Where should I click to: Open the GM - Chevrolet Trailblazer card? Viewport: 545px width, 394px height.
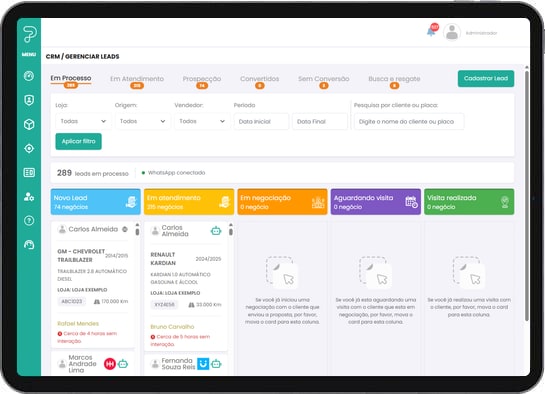pos(93,285)
